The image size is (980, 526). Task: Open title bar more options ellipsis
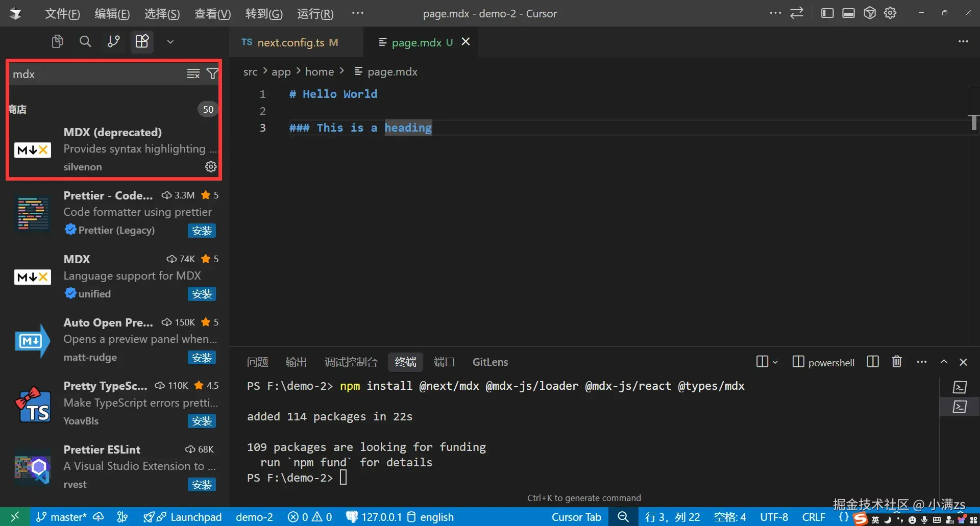pyautogui.click(x=775, y=13)
